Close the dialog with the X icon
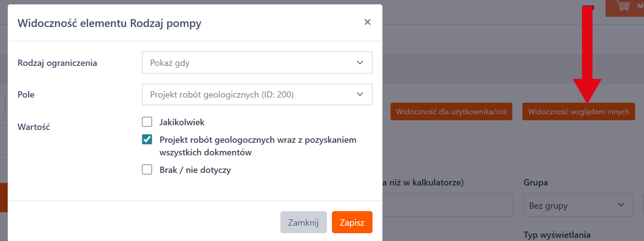644x241 pixels. coord(367,22)
